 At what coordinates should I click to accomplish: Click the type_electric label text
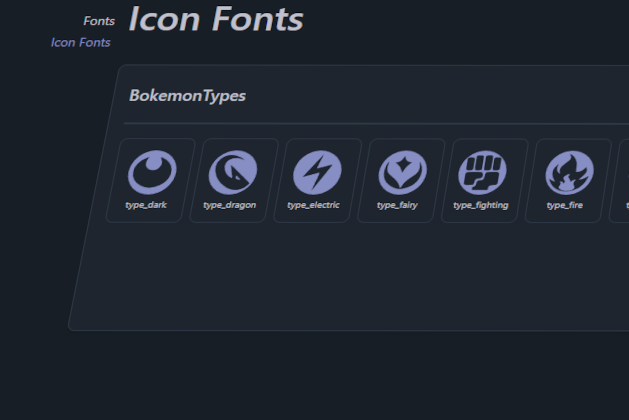[313, 205]
